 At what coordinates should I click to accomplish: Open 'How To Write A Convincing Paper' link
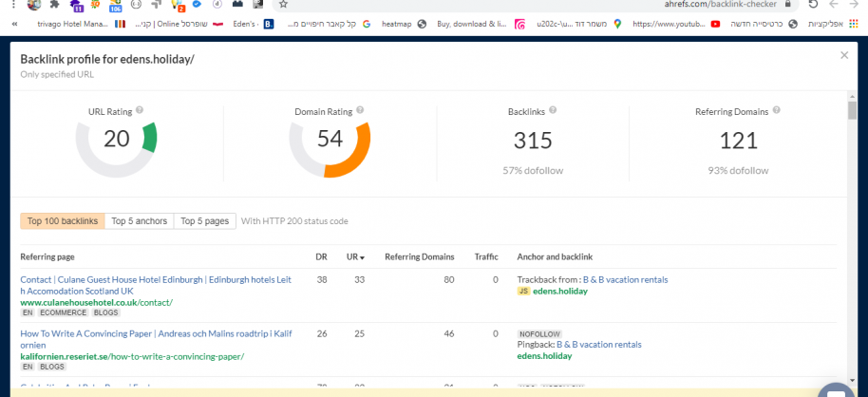[x=156, y=339]
